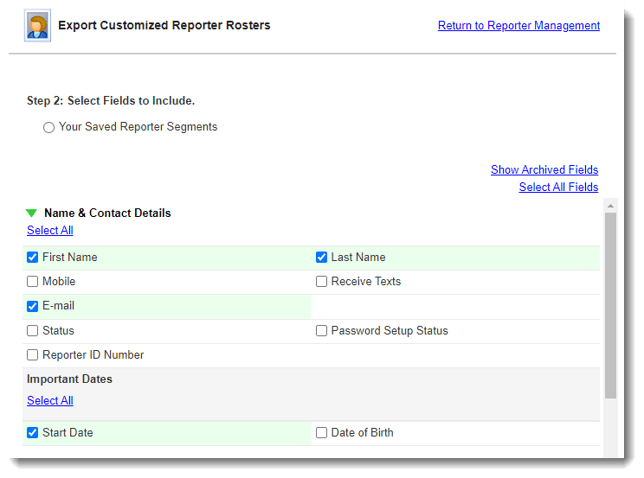
Task: Check the Receive Texts checkbox
Action: coord(322,282)
